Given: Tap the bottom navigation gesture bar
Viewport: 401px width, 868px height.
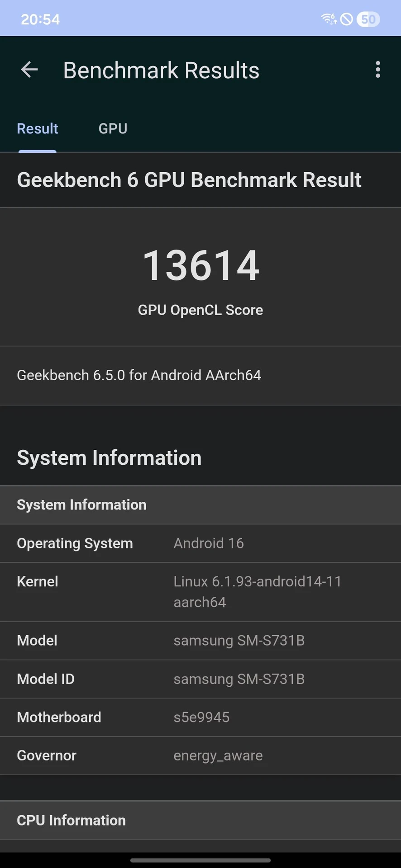Looking at the screenshot, I should point(200,860).
